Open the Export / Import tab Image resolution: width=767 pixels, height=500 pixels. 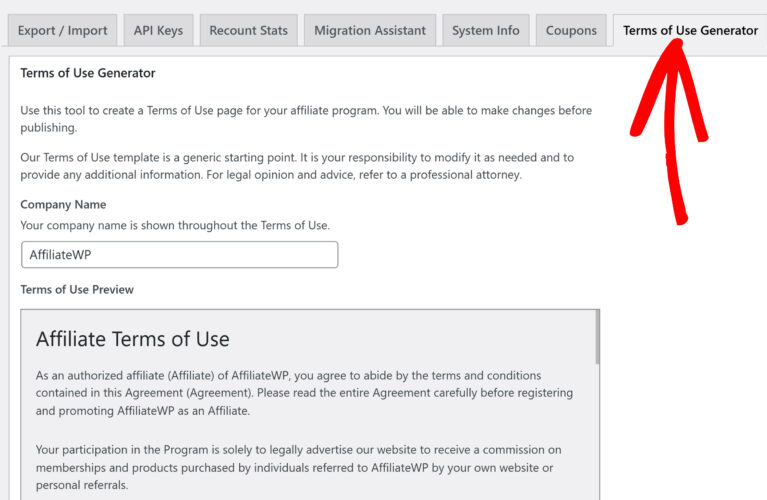point(62,30)
